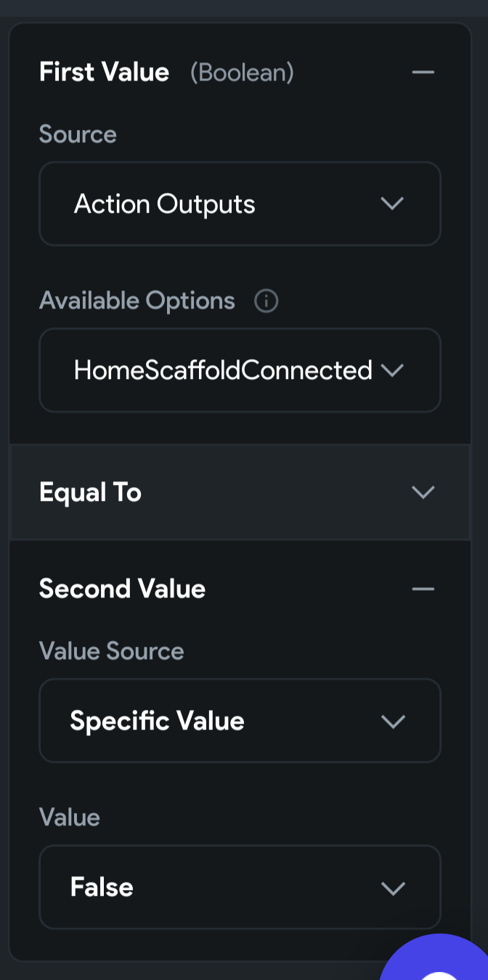488x980 pixels.
Task: Expand the Equal To row chevron
Action: coord(423,492)
